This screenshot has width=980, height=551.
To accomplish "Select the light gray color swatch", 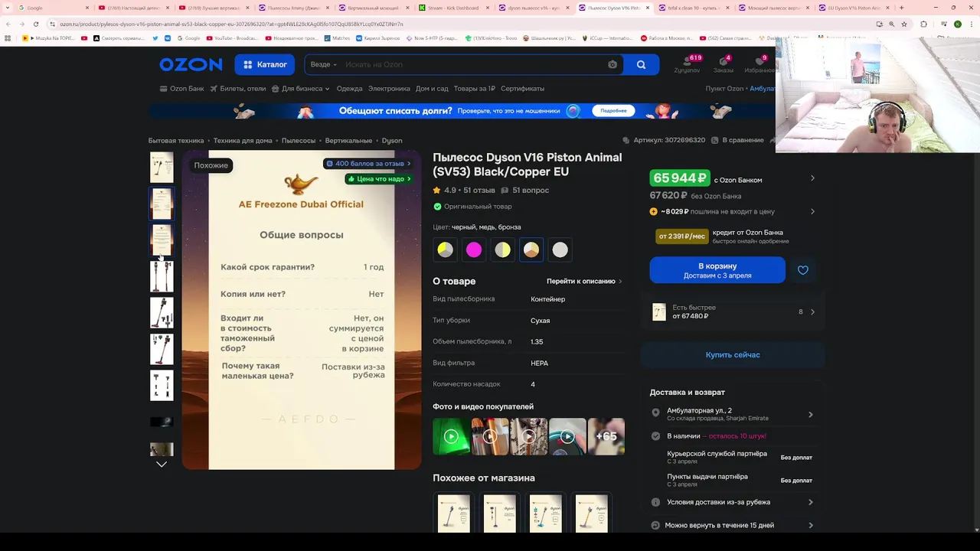I will (x=560, y=249).
